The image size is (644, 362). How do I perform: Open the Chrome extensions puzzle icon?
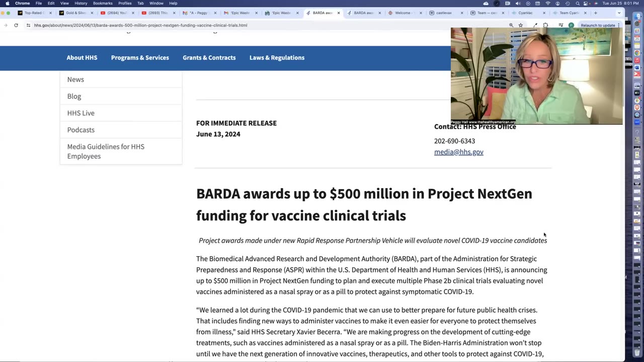coord(545,25)
